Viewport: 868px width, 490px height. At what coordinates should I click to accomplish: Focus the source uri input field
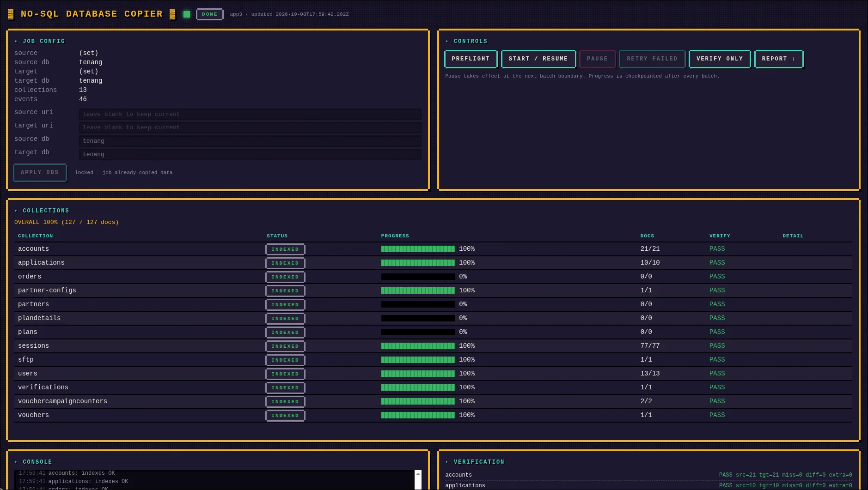point(250,114)
